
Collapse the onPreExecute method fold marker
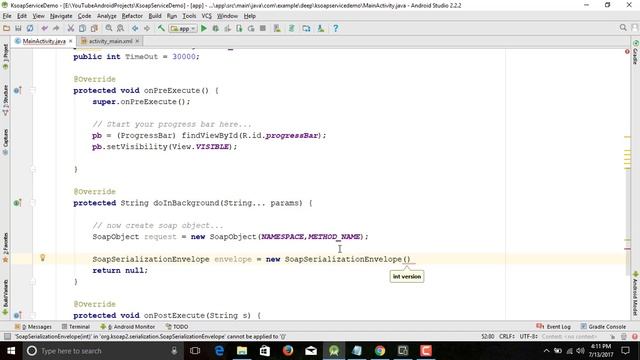point(33,90)
